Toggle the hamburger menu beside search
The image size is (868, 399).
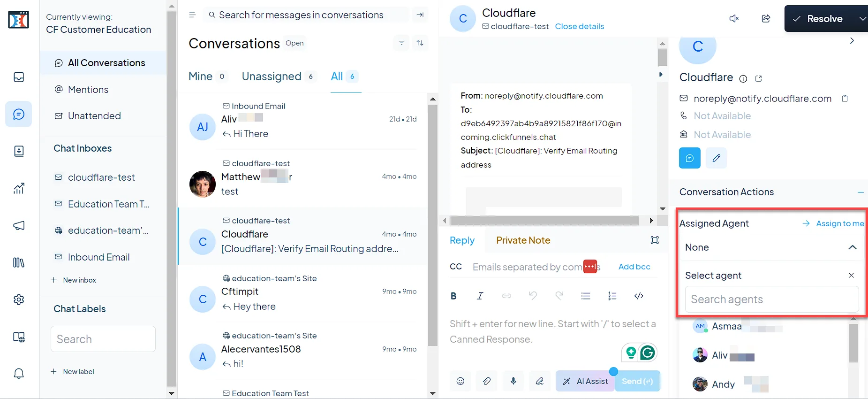192,15
